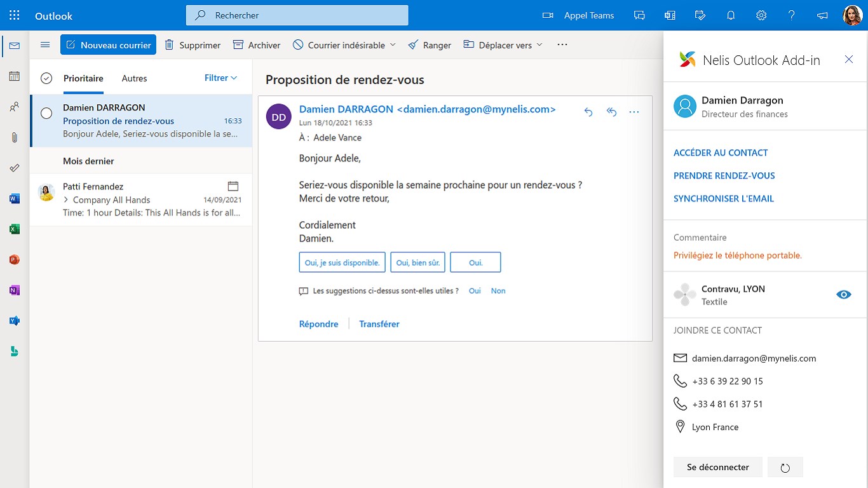Switch to the Autres tab
Screen dimensions: 868x488
click(x=134, y=78)
